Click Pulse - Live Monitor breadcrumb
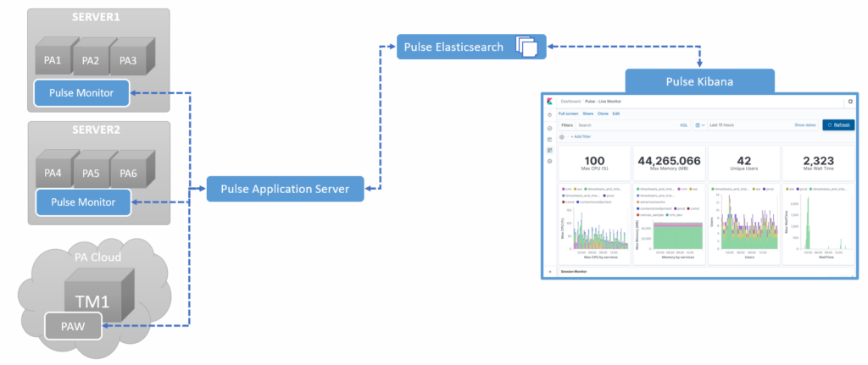 [604, 102]
